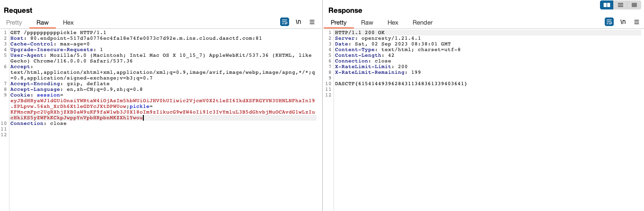
Task: Open the Render tab in Response
Action: pyautogui.click(x=423, y=22)
